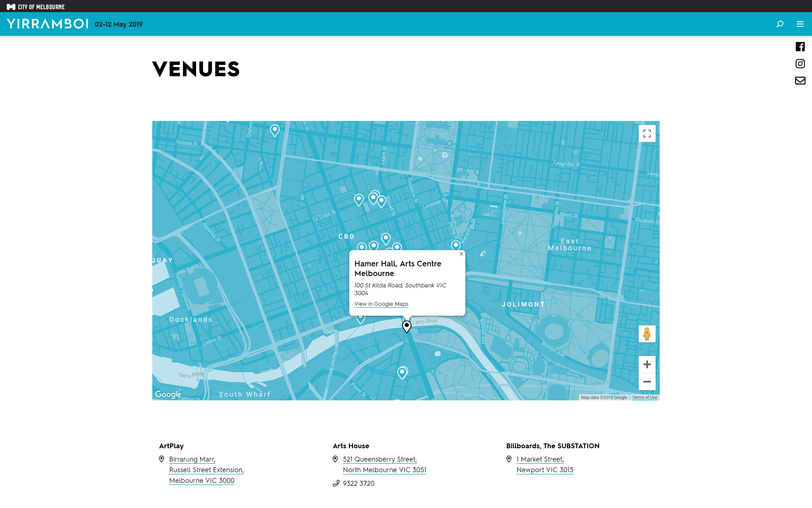This screenshot has height=508, width=812.
Task: Open 1 Market Street Newport address link
Action: pos(545,464)
